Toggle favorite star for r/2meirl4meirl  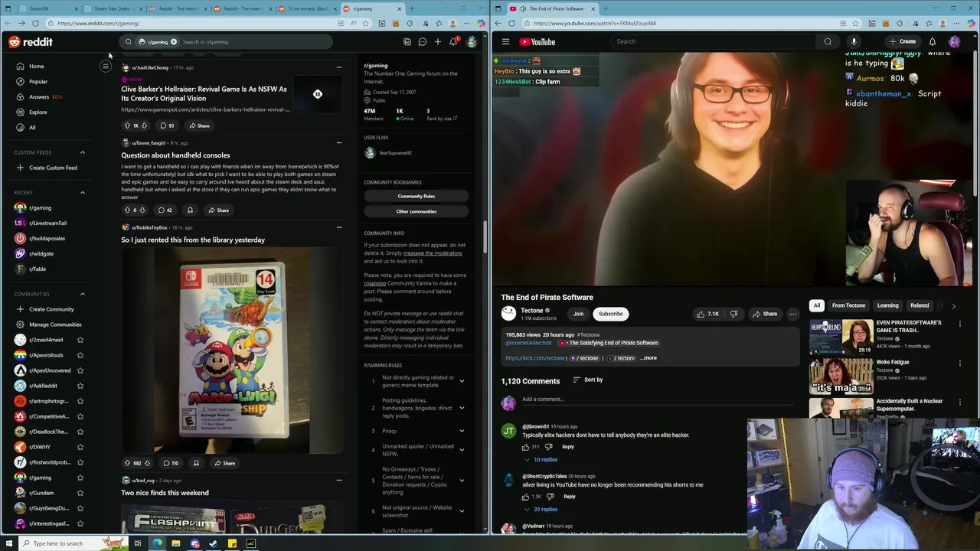80,340
